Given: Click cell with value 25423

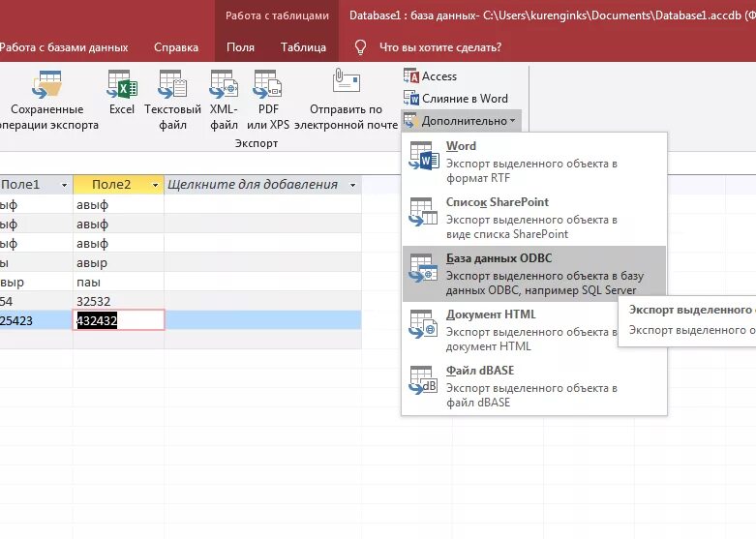Looking at the screenshot, I should (36, 320).
